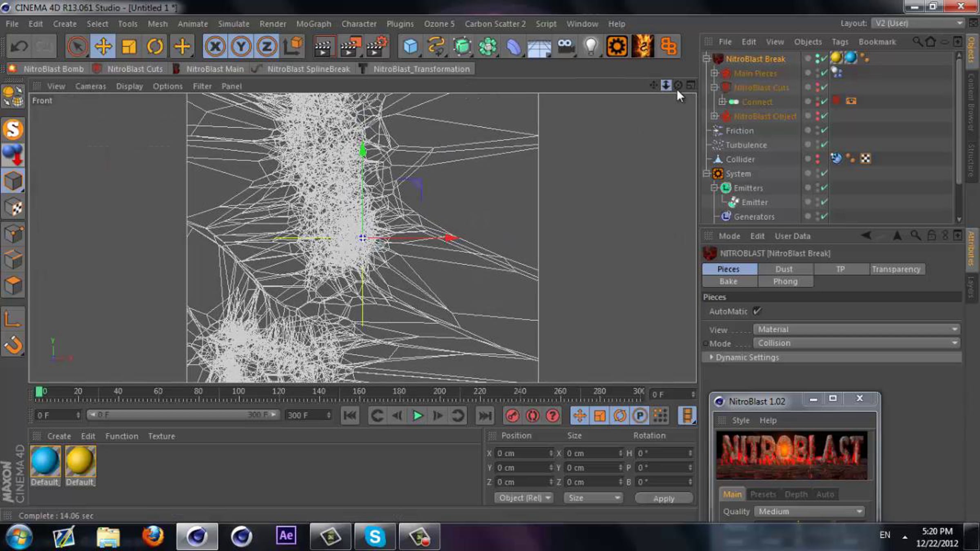This screenshot has width=980, height=551.
Task: Play the animation forward
Action: (417, 415)
